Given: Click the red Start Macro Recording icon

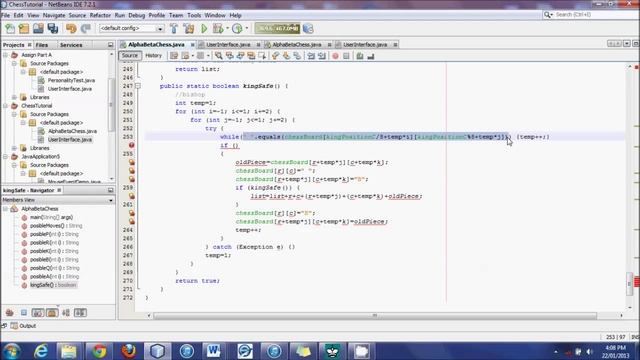Looking at the screenshot, I should [x=335, y=56].
